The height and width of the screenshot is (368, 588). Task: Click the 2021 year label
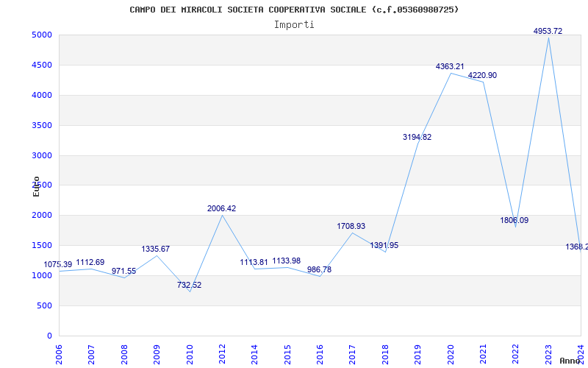483,355
